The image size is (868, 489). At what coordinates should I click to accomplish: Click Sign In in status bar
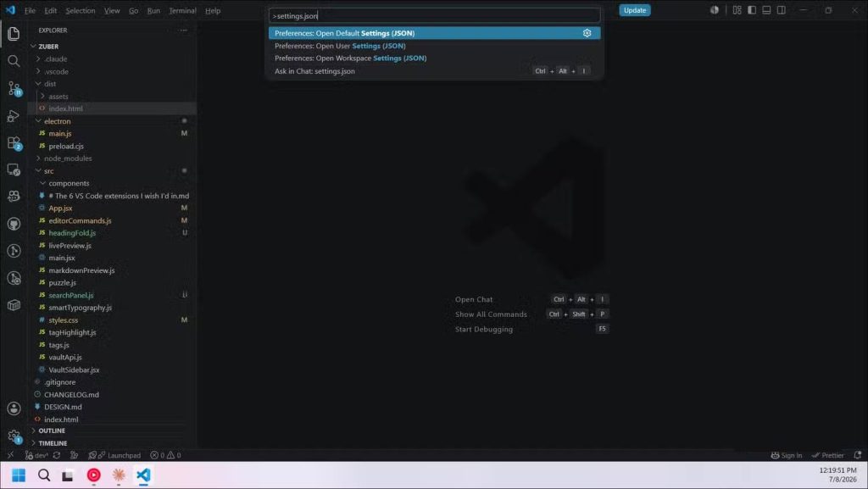[786, 455]
